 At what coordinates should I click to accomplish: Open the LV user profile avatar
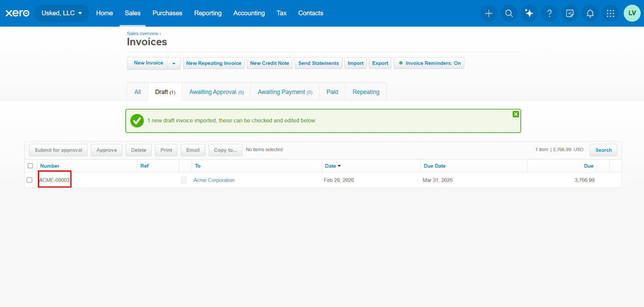click(632, 13)
